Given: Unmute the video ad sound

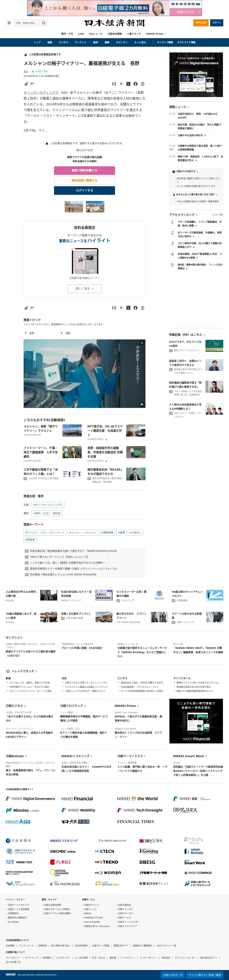Looking at the screenshot, I should pyautogui.click(x=142, y=404).
